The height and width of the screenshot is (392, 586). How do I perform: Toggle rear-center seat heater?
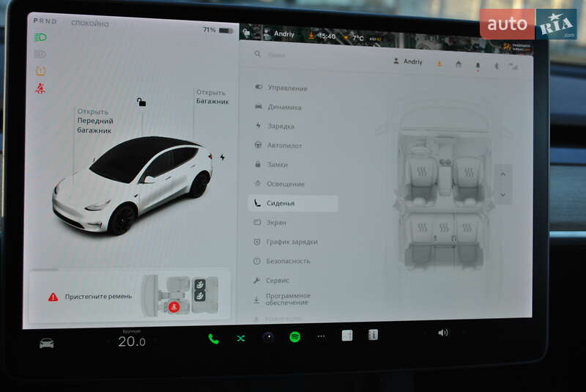pyautogui.click(x=444, y=227)
